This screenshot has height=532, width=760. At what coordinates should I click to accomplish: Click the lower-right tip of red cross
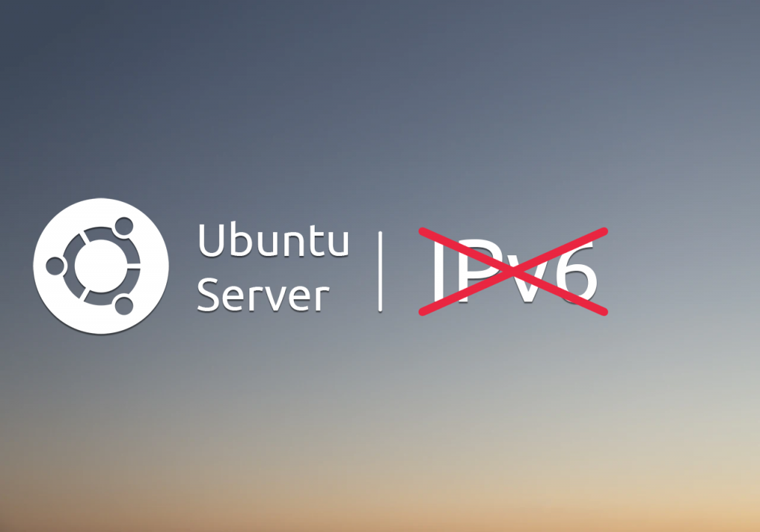pyautogui.click(x=603, y=312)
